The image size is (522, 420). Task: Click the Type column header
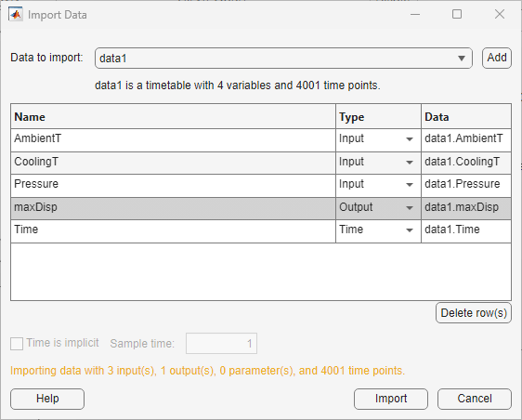click(378, 116)
